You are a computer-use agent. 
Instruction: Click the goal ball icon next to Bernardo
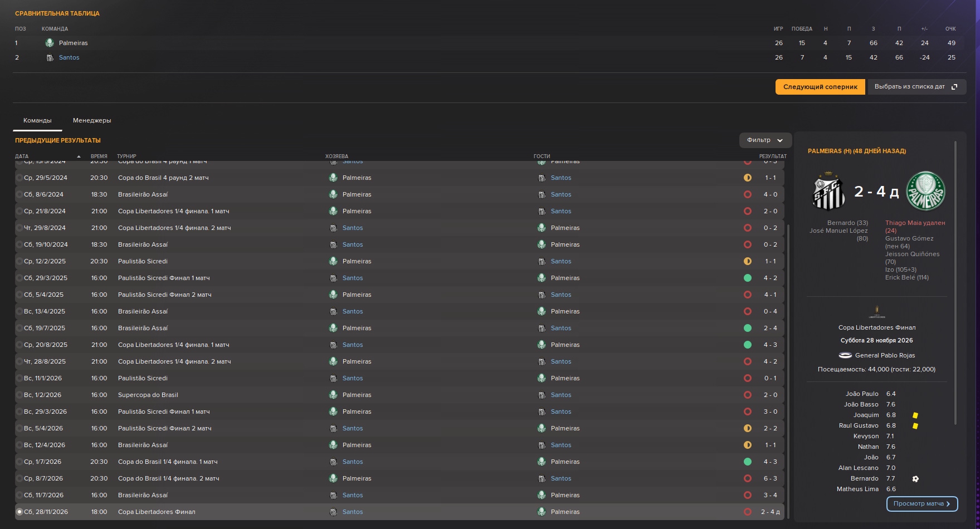pos(915,479)
